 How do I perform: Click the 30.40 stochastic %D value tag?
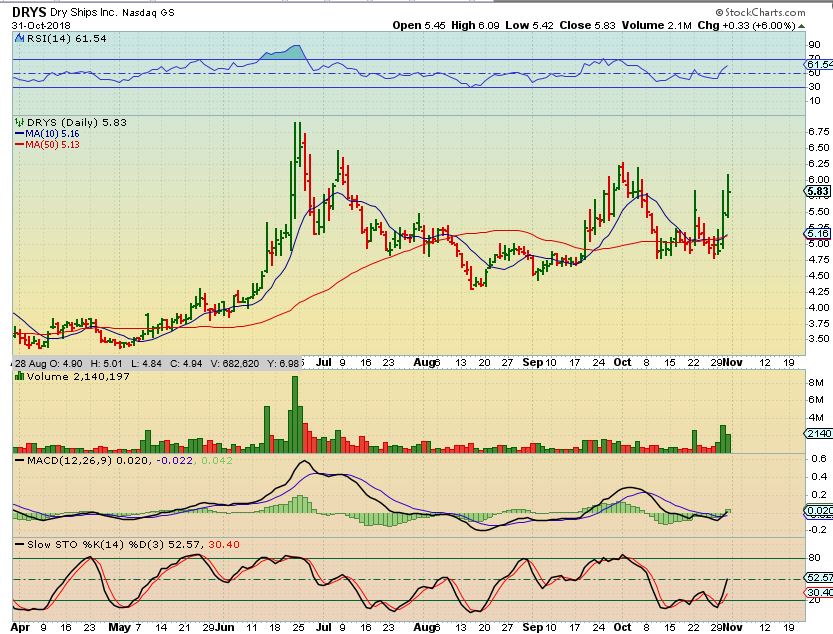point(817,592)
